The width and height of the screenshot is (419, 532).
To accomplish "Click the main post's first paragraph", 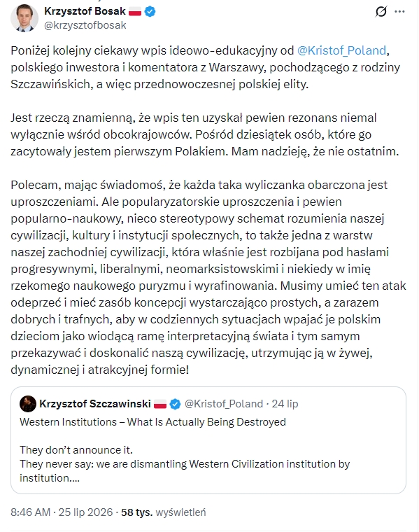I will point(206,67).
